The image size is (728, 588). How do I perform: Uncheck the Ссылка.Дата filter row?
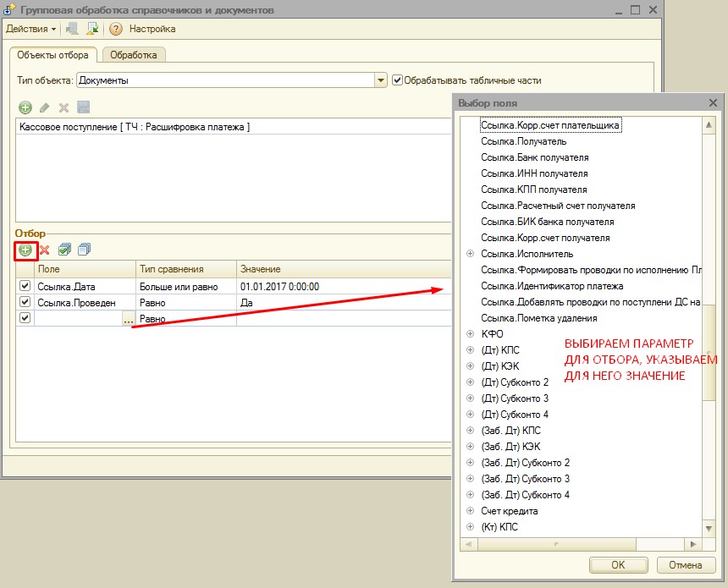[25, 287]
